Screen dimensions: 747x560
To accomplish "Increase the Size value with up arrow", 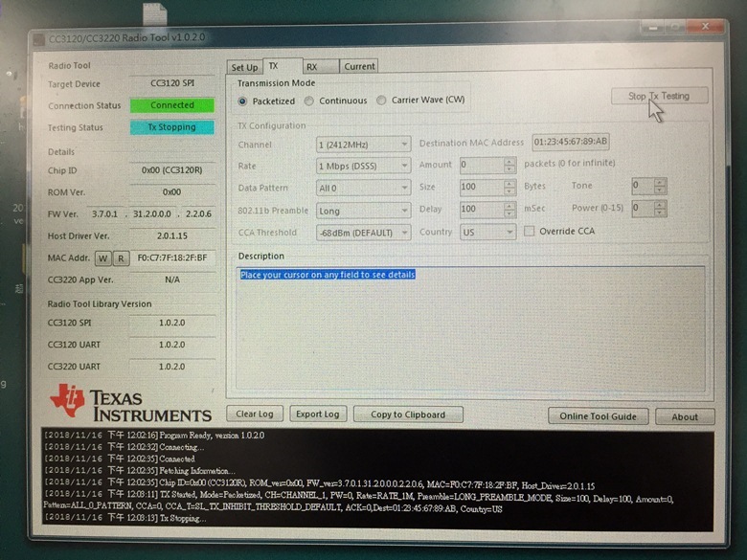I will tap(509, 183).
